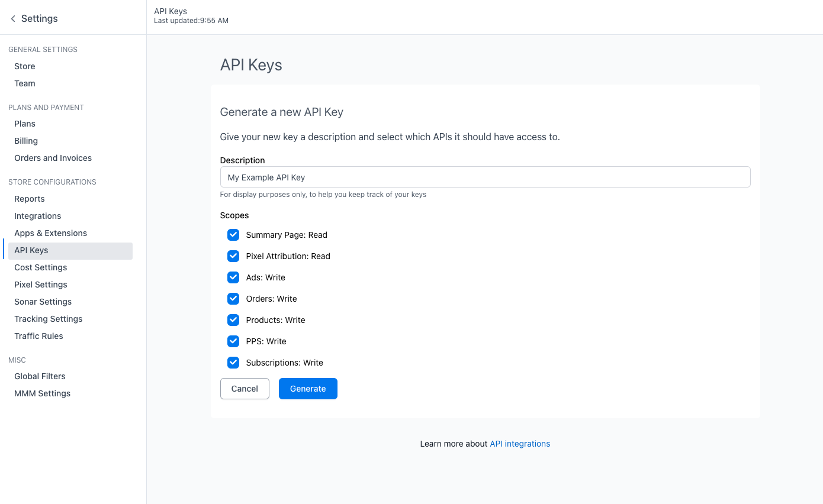Screen dimensions: 823x504
Task: Click the back arrow beside Settings
Action: coord(13,19)
